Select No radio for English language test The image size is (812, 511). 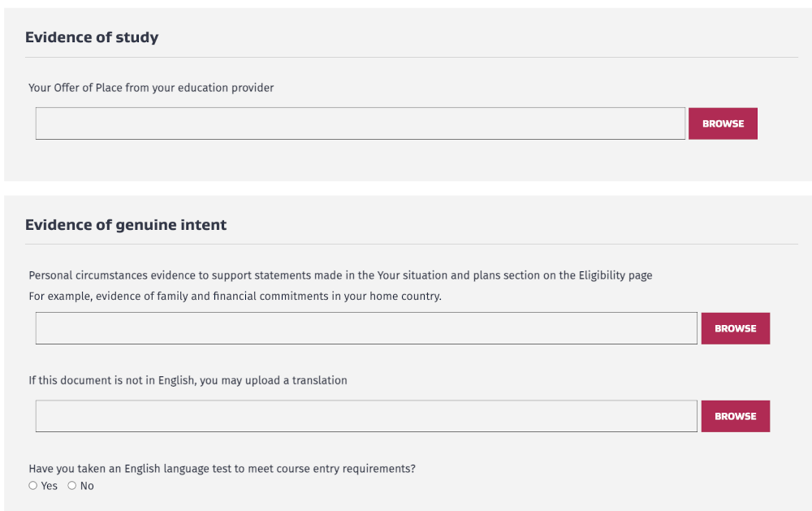pos(72,486)
